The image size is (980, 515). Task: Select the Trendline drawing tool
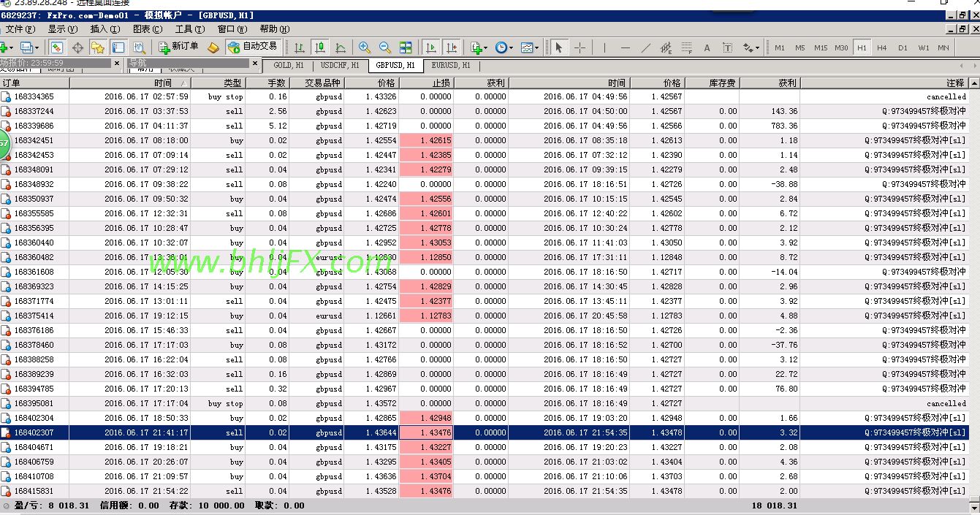click(x=645, y=47)
